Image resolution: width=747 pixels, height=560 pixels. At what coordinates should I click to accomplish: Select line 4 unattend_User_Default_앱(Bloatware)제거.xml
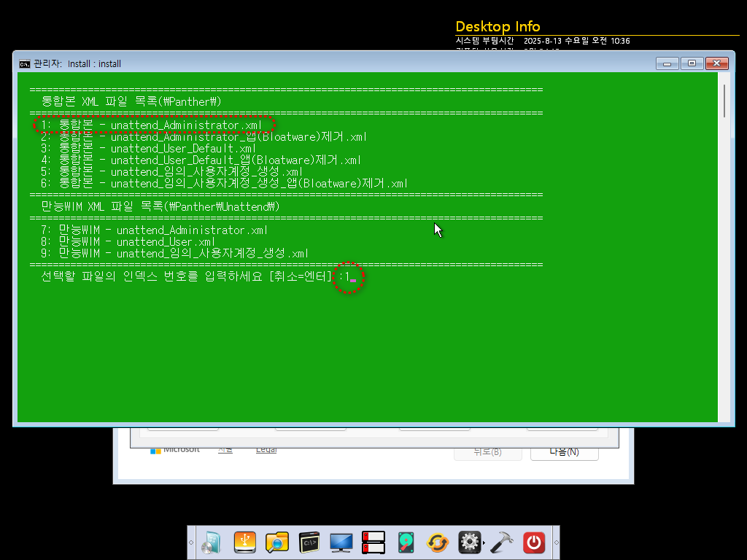(x=201, y=160)
